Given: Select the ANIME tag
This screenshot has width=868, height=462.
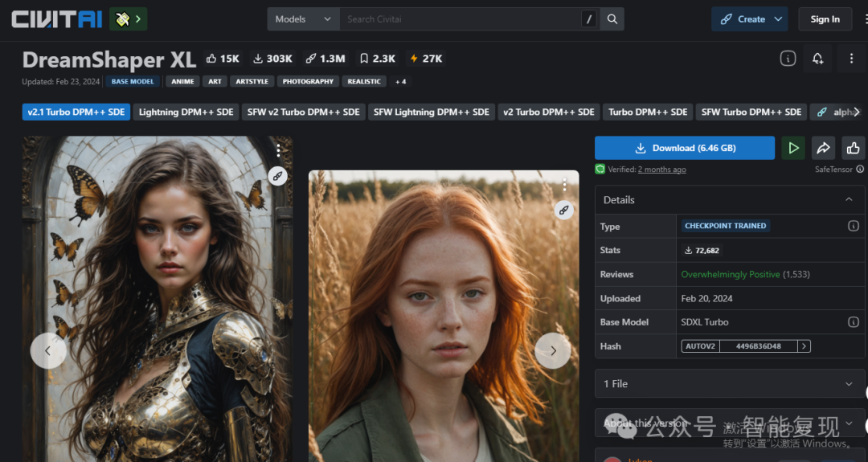Looking at the screenshot, I should click(x=182, y=81).
